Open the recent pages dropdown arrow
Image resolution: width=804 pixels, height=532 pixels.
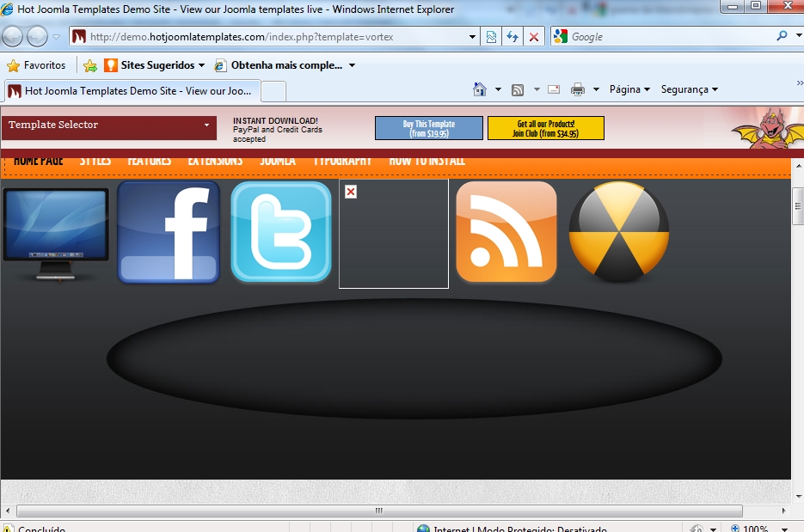[57, 37]
